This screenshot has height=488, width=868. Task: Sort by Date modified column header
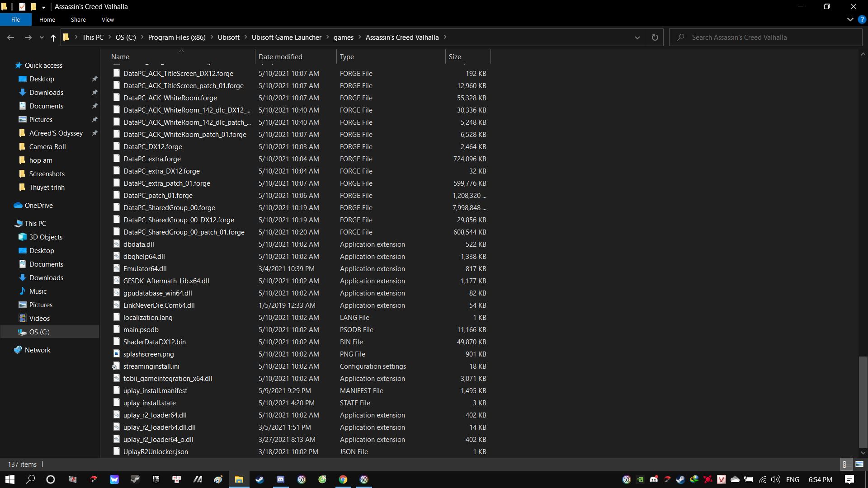280,57
